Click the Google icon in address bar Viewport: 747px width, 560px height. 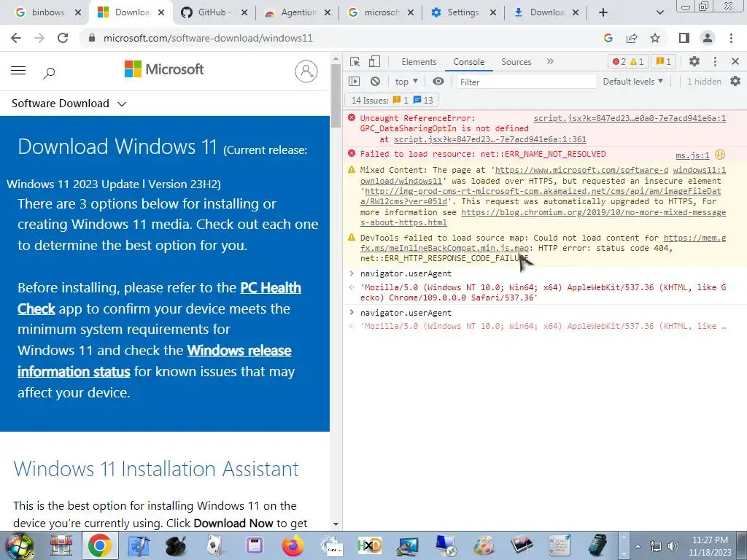point(608,38)
